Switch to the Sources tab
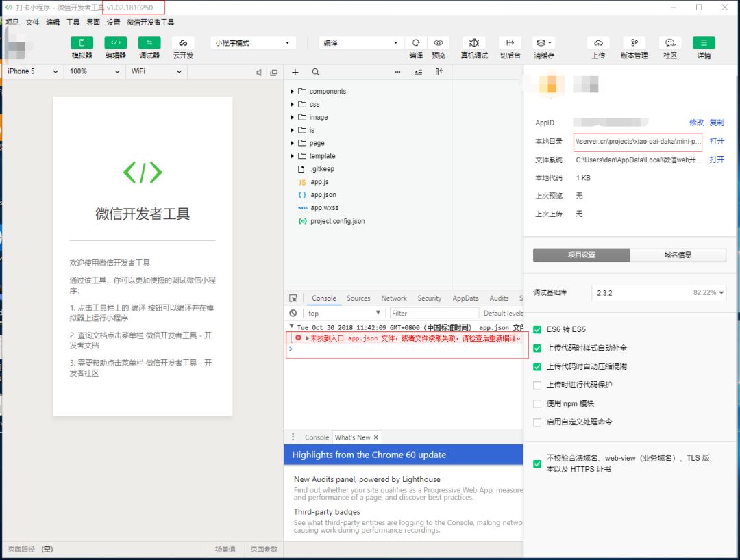The width and height of the screenshot is (740, 560). coord(358,298)
